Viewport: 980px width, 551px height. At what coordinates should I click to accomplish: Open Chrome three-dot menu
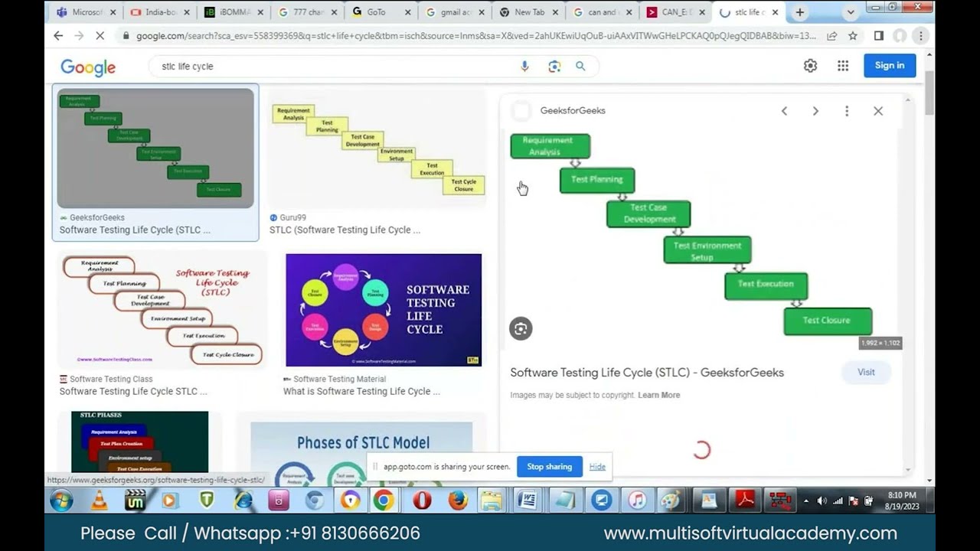[x=921, y=36]
